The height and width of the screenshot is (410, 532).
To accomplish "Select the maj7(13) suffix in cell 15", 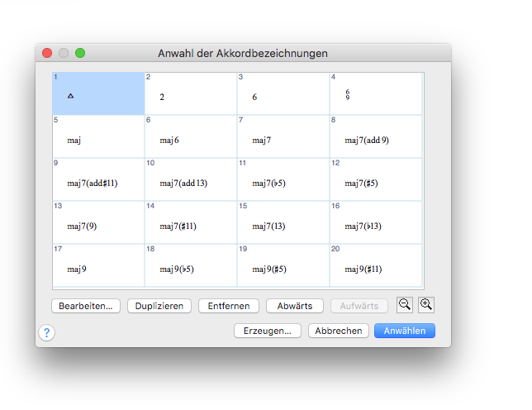I will pyautogui.click(x=283, y=222).
